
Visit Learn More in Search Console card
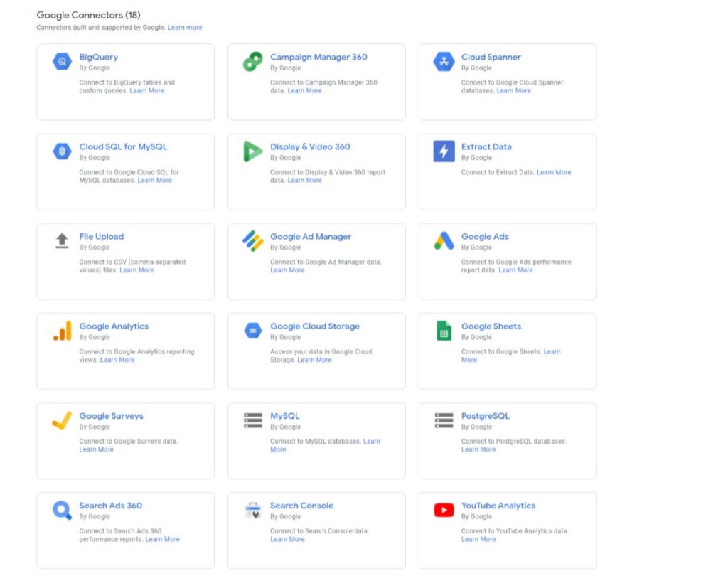click(287, 539)
